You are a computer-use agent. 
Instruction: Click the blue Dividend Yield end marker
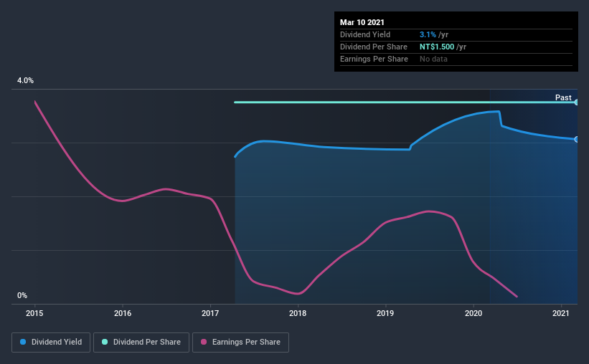point(576,139)
